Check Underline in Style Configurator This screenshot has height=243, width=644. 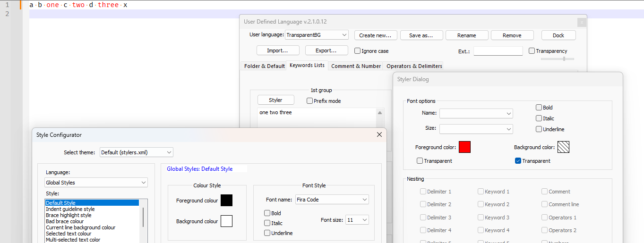coord(267,233)
